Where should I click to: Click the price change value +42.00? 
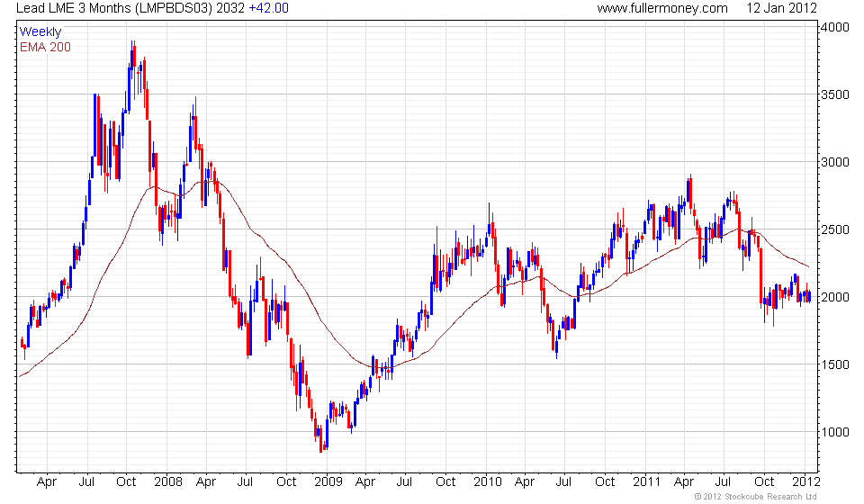pyautogui.click(x=268, y=8)
